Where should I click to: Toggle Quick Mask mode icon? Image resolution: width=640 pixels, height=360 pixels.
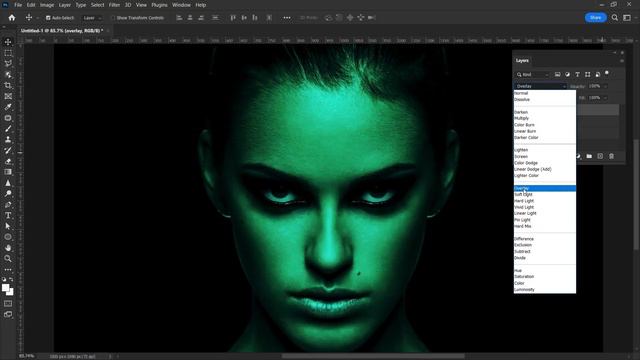8,304
